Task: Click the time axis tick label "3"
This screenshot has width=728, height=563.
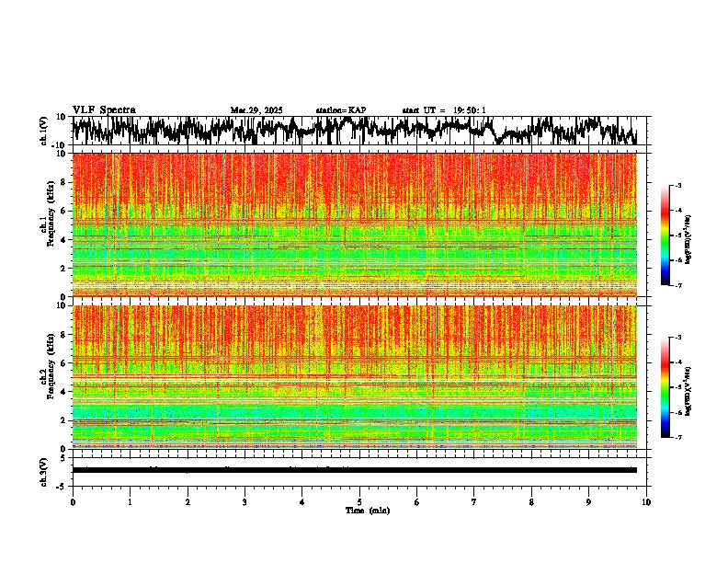Action: pos(245,502)
